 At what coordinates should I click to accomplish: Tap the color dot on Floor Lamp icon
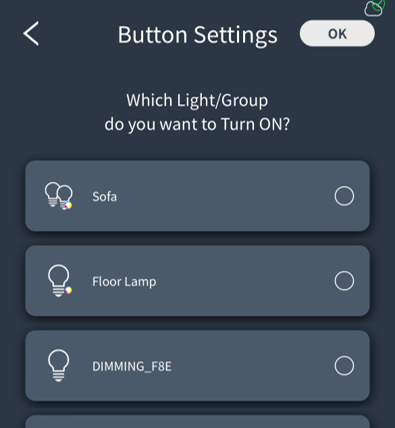pyautogui.click(x=68, y=290)
